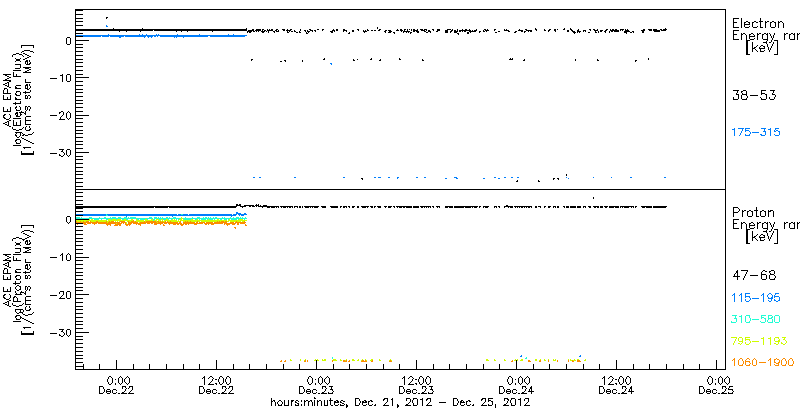Screen dimensions: 800x410
Task: Click the 795-1193 proton energy label
Action: pos(760,341)
